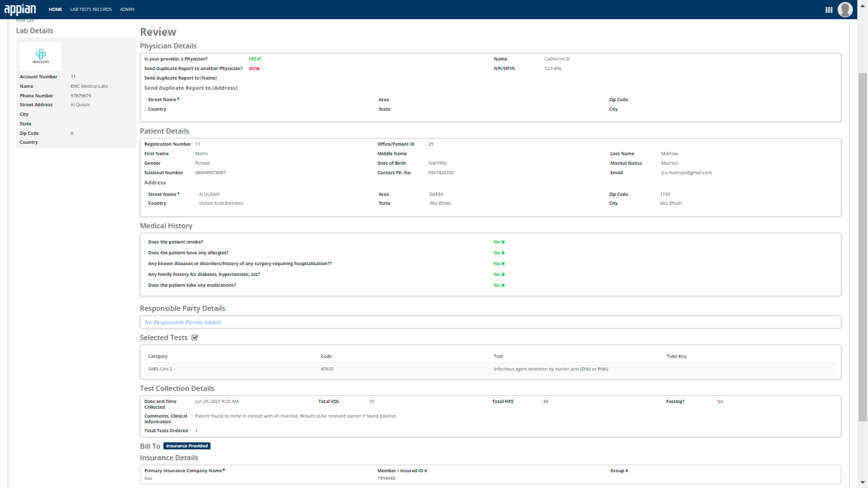
Task: Click patient last name Mathew
Action: (670, 154)
